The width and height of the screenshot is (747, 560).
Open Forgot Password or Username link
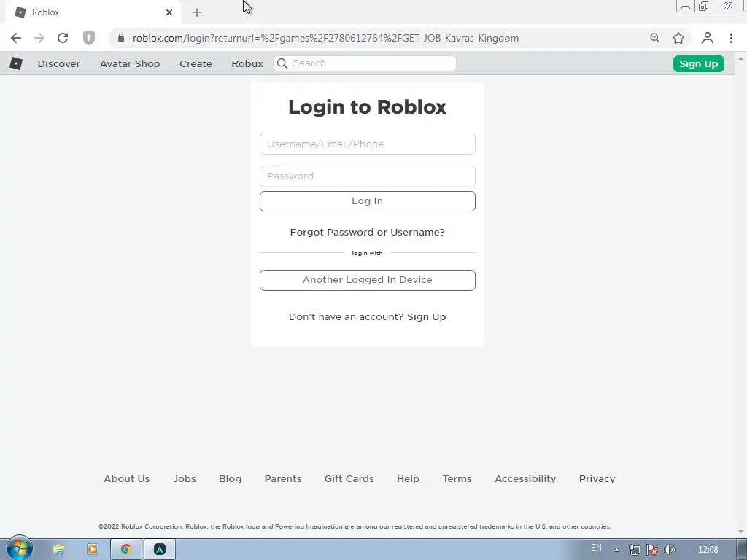[x=368, y=233]
